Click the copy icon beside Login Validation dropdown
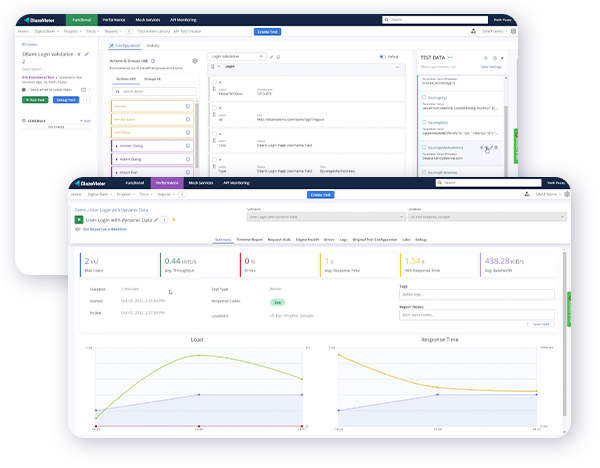This screenshot has width=600, height=468. (x=278, y=57)
